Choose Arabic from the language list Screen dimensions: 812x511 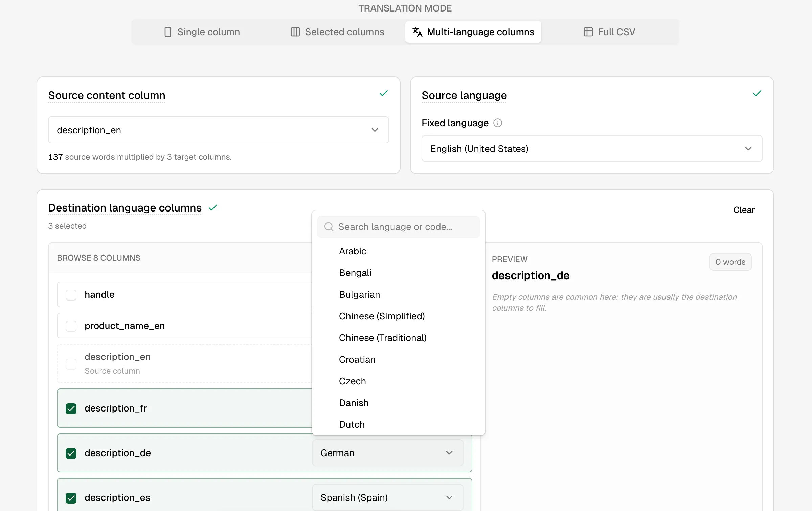click(x=398, y=251)
